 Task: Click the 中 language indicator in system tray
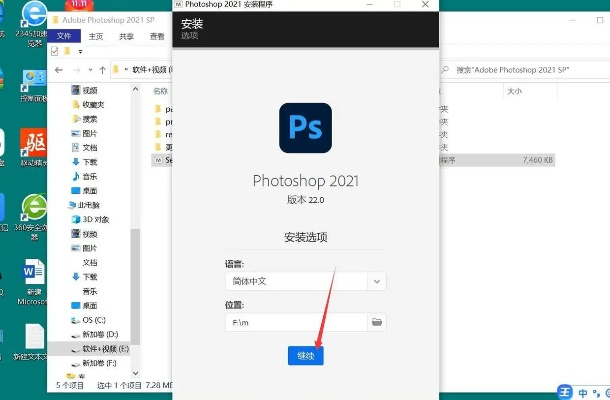click(x=583, y=393)
